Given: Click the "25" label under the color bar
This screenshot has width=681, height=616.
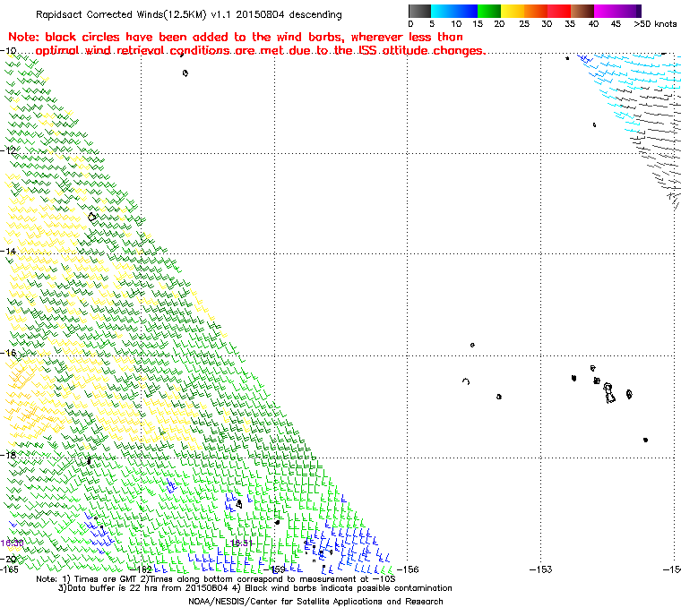Looking at the screenshot, I should click(x=524, y=24).
